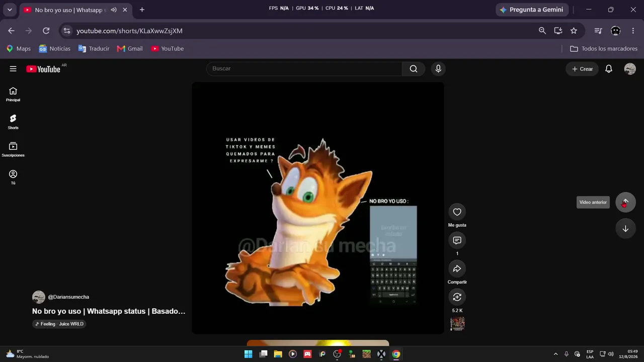This screenshot has height=362, width=644.
Task: Open the Minecraft grass block taskbar icon
Action: (367, 354)
